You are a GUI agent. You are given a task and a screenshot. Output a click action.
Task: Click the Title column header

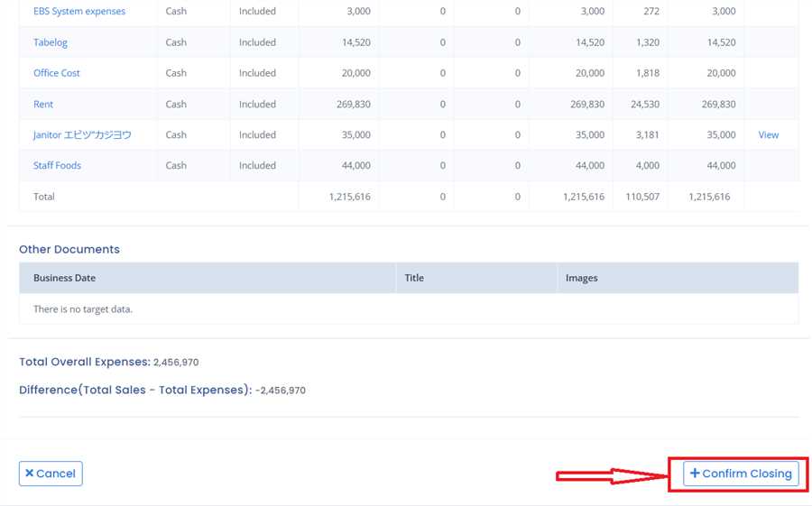point(414,278)
